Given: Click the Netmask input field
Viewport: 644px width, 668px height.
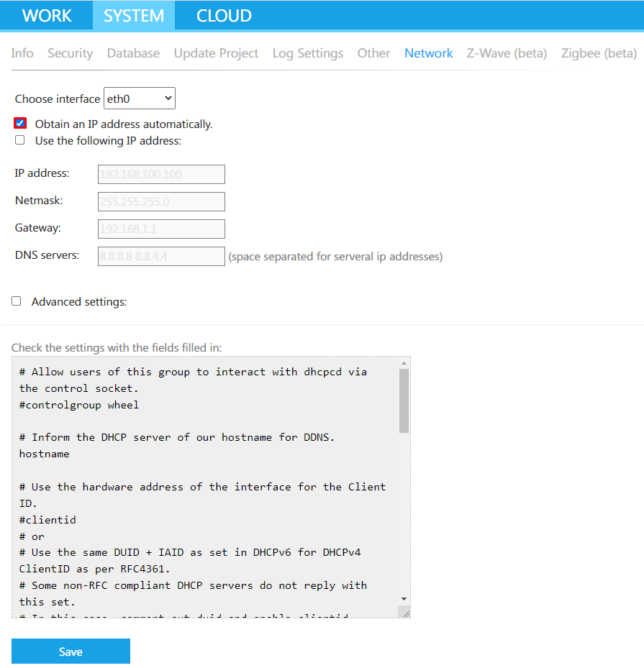Looking at the screenshot, I should pos(161,201).
